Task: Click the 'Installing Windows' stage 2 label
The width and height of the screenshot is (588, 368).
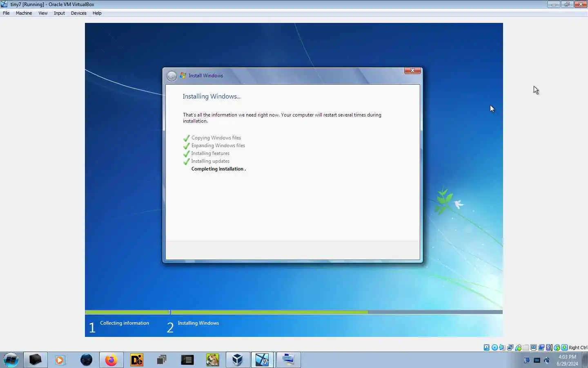Action: pyautogui.click(x=198, y=323)
